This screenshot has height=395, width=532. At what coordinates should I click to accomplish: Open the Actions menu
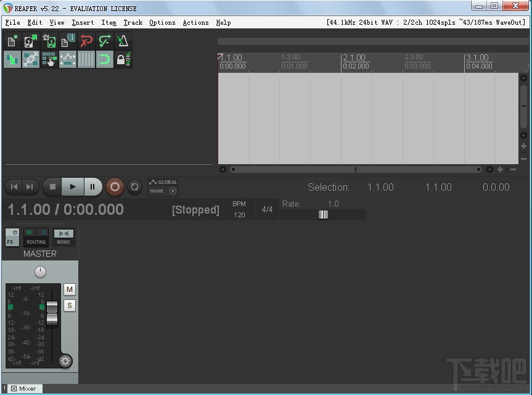pos(196,22)
